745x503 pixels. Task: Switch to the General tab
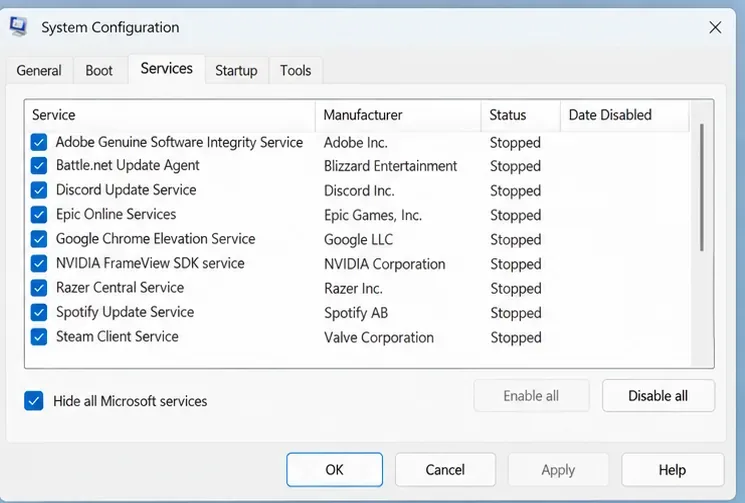[39, 70]
